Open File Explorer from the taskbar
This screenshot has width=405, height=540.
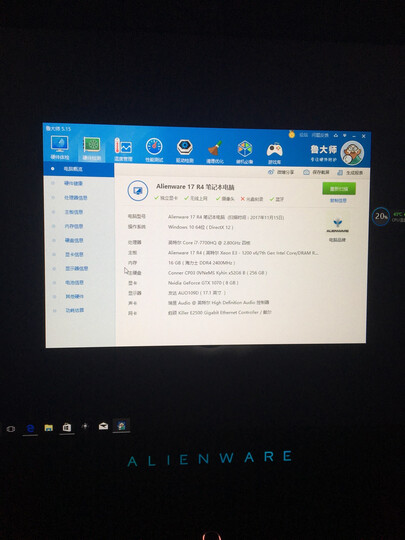pyautogui.click(x=49, y=428)
